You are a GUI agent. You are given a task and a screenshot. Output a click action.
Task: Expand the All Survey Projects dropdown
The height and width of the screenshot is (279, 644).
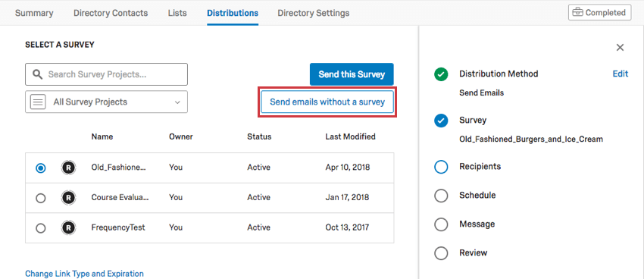(x=106, y=102)
